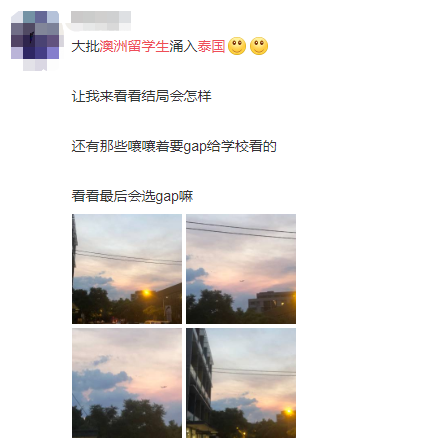The height and width of the screenshot is (448, 437).
Task: Click the line 看看最后会选gap嘛
Action: (132, 196)
